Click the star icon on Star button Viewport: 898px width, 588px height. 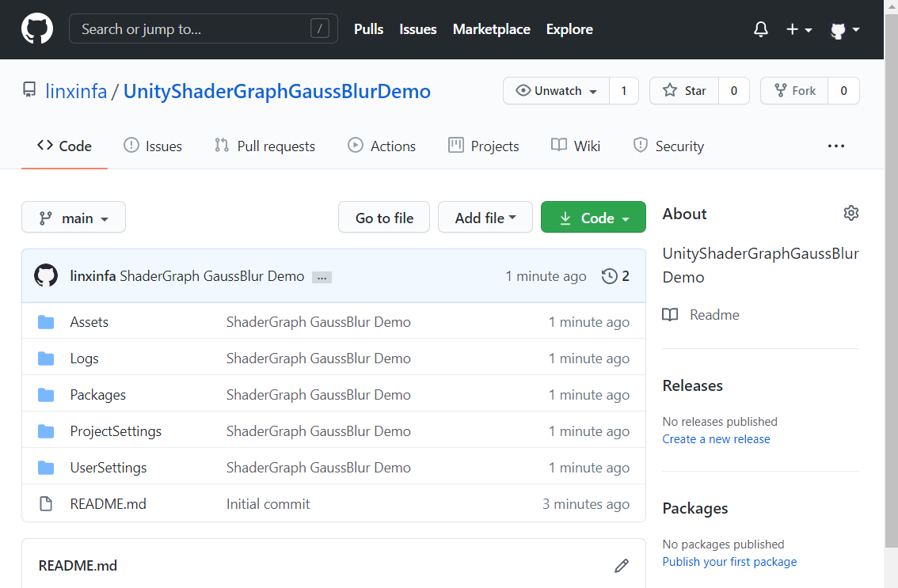(x=669, y=90)
